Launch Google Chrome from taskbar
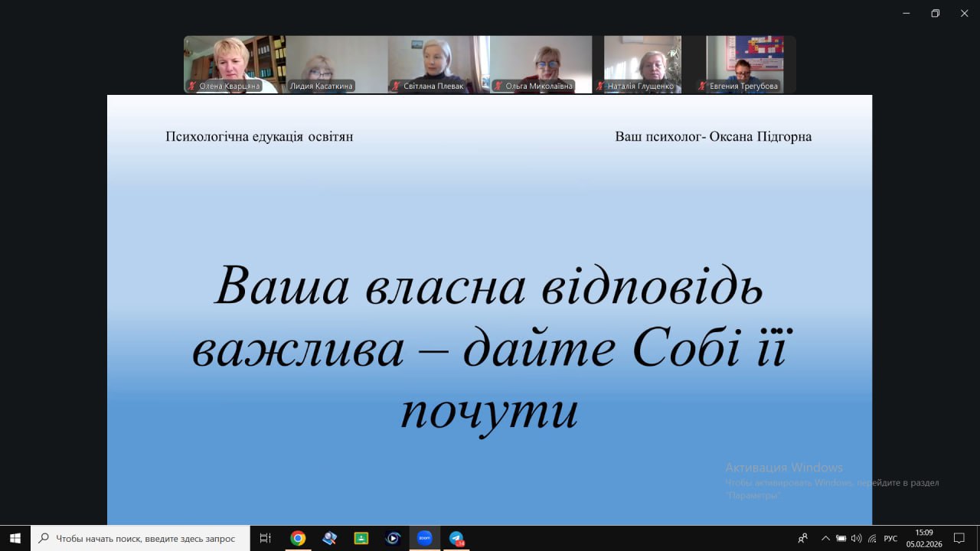The height and width of the screenshot is (551, 980). (x=298, y=538)
